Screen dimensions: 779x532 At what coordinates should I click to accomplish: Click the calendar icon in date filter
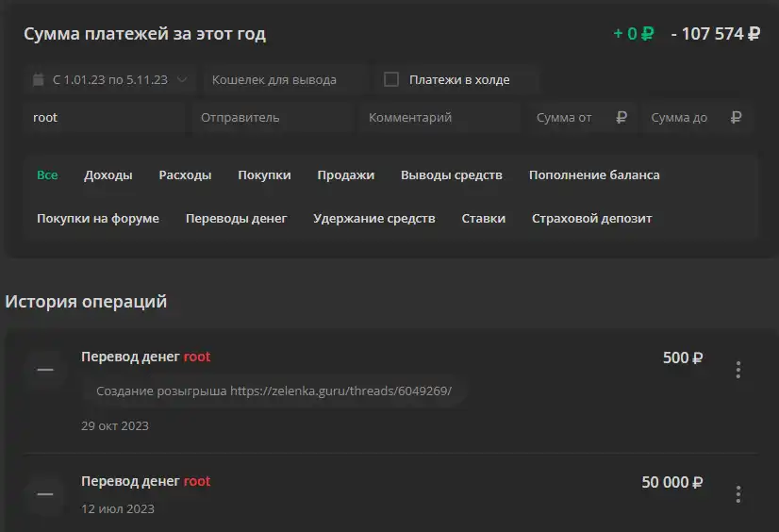tap(39, 79)
